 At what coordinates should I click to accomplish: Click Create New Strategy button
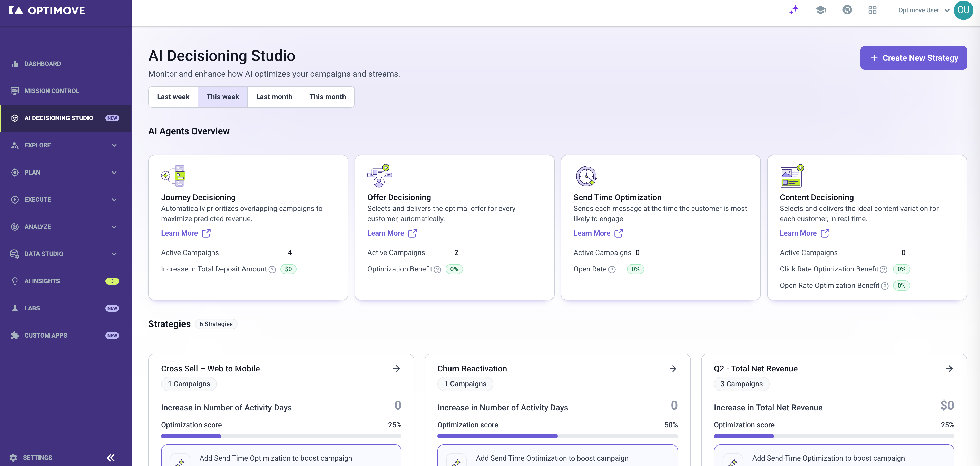click(x=913, y=58)
